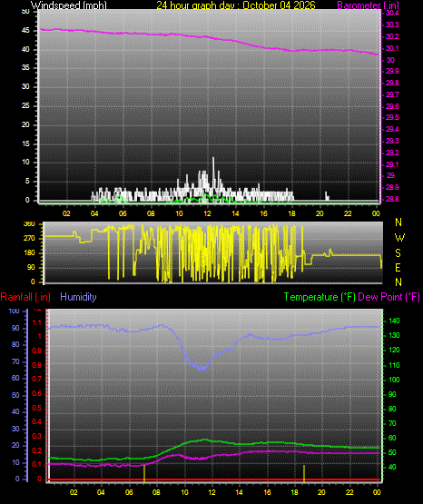Click the 29.5 barometer axis value
This screenshot has width=423, height=504.
pyautogui.click(x=392, y=117)
